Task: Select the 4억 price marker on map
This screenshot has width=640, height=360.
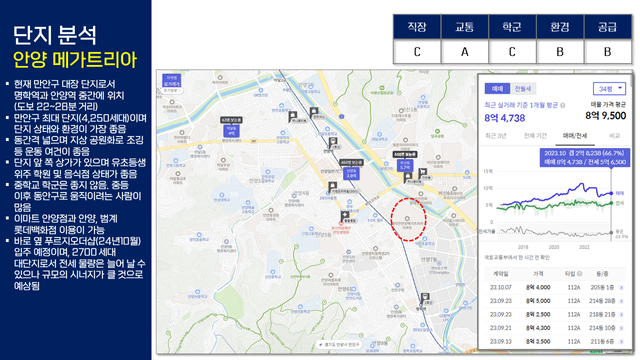Action: coord(231,131)
